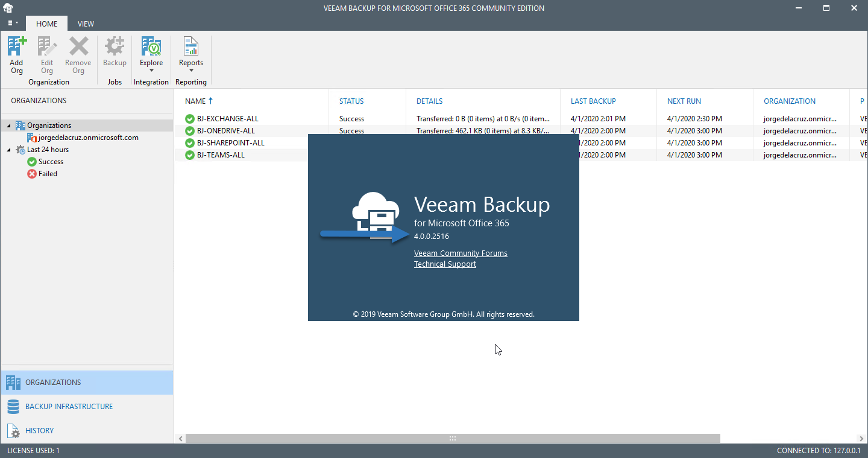Click the Success status of BJ-EXCHANGE-ALL
868x458 pixels.
351,119
